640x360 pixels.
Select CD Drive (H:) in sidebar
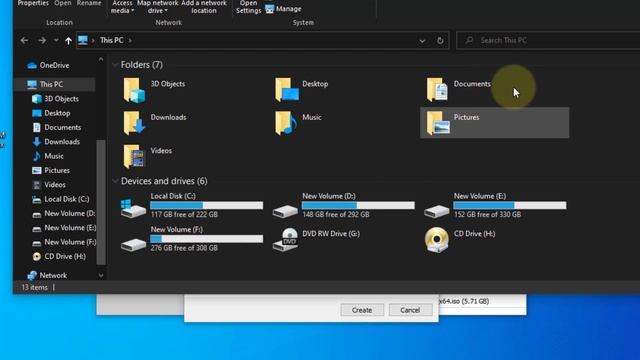point(59,256)
